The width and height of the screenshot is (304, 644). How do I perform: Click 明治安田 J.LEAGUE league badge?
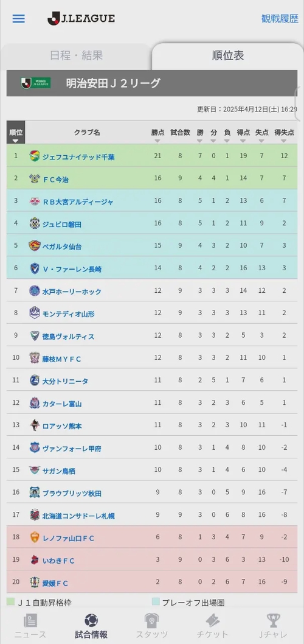pos(36,83)
